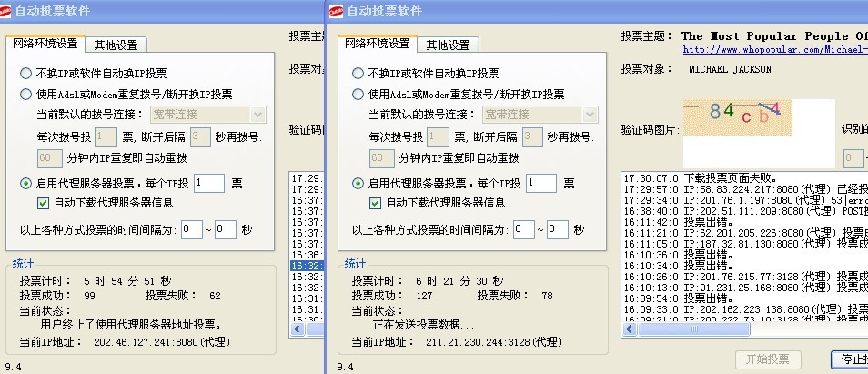
Task: Click the 停止投票 button
Action: click(851, 359)
